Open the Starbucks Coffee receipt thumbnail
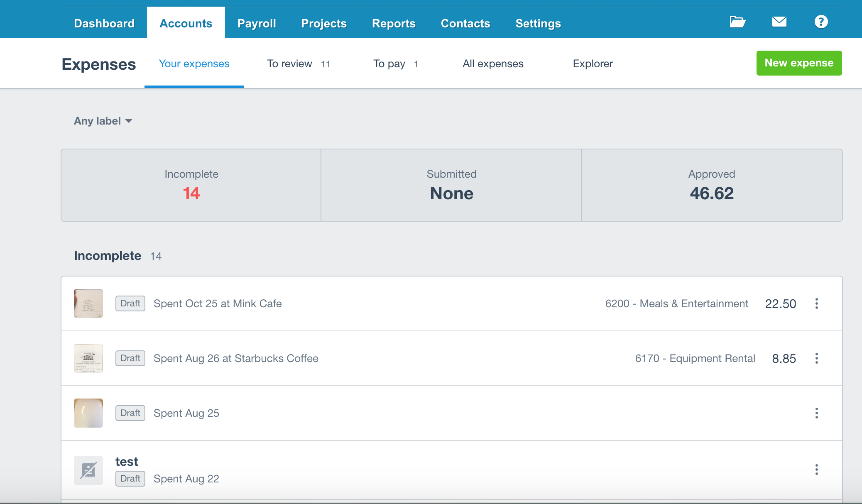862x504 pixels. click(88, 358)
